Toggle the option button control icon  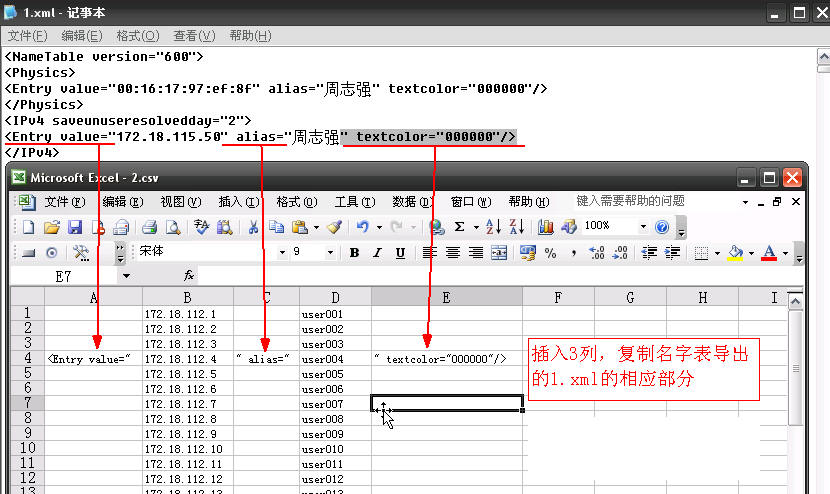pyautogui.click(x=51, y=253)
